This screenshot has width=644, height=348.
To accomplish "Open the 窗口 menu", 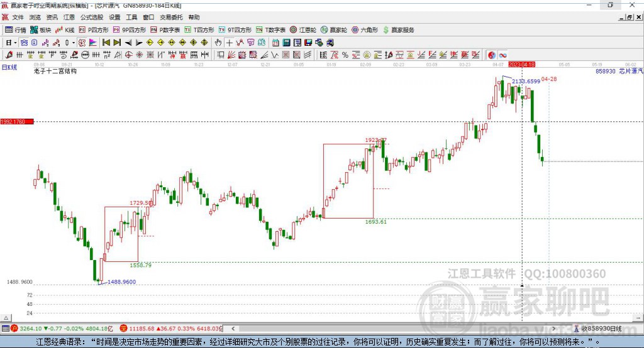I will coord(148,17).
